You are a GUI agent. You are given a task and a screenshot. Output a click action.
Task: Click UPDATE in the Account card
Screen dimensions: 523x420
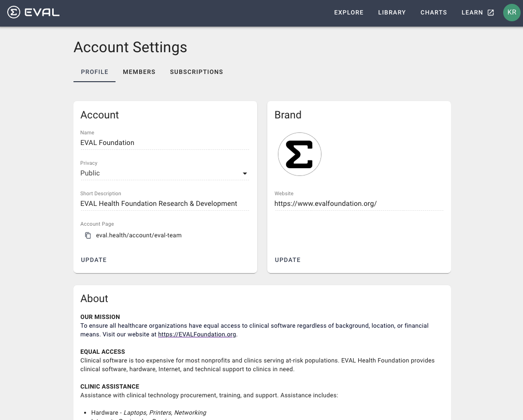click(94, 260)
